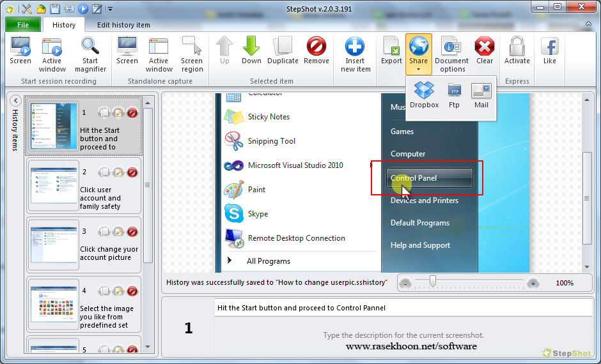Click the StepShot app icon in title bar
601x364 pixels.
click(x=10, y=9)
